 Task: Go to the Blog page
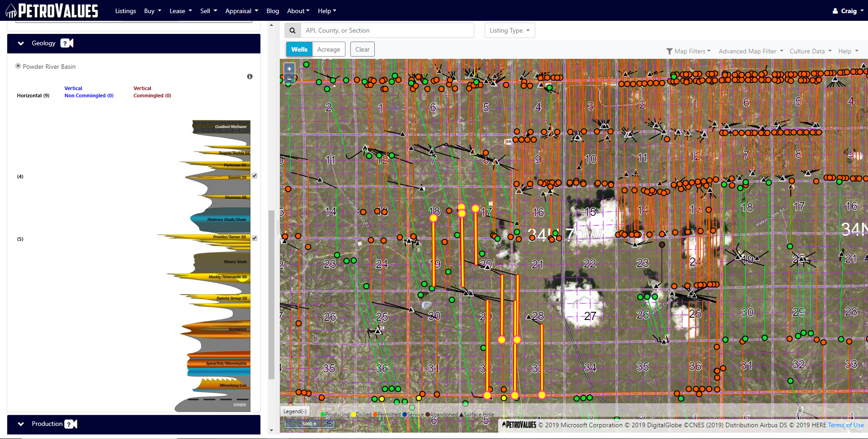[273, 11]
